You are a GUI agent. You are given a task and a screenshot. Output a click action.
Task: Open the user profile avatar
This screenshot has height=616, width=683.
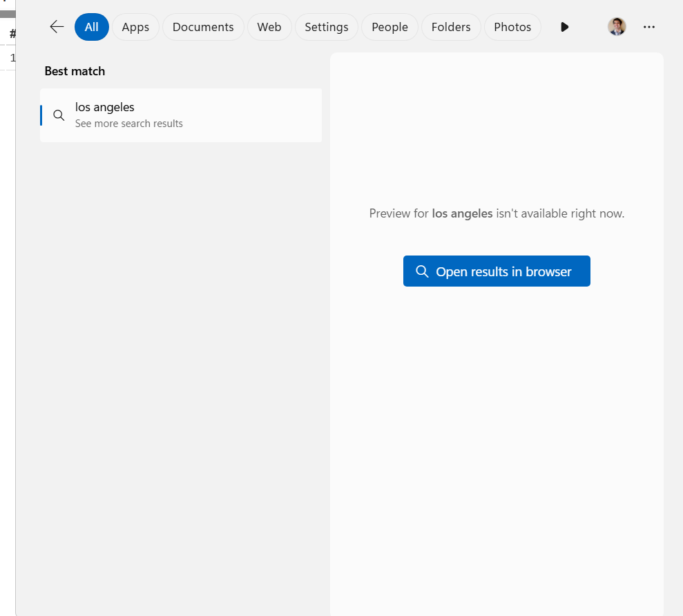617,27
